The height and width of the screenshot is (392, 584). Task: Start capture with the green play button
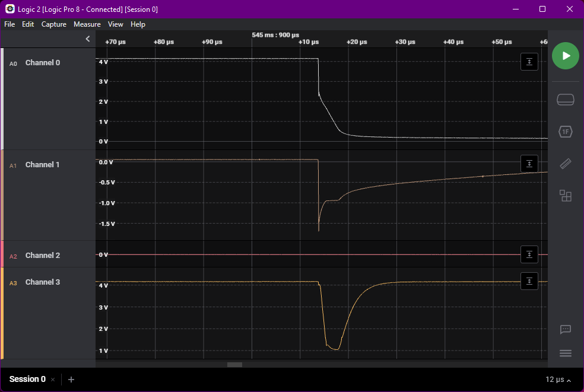[x=566, y=56]
